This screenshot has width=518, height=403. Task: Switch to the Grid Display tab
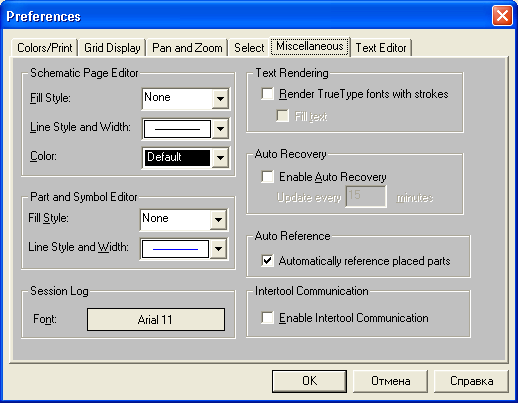coord(112,48)
